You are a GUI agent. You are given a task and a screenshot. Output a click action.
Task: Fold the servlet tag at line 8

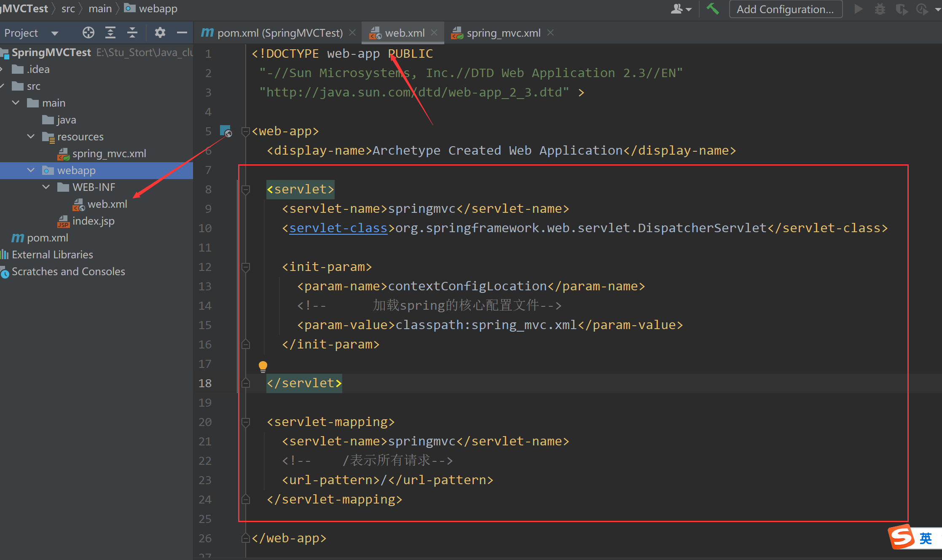246,190
